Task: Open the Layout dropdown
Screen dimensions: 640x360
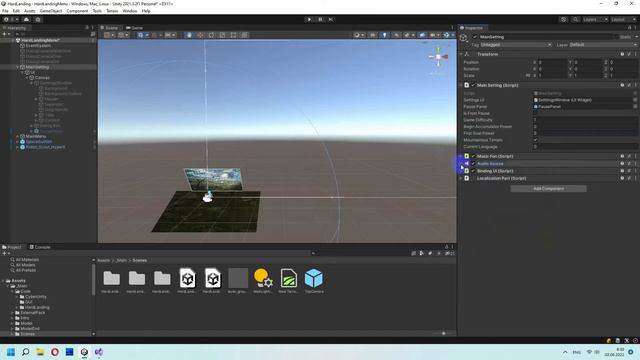Action: [x=623, y=19]
